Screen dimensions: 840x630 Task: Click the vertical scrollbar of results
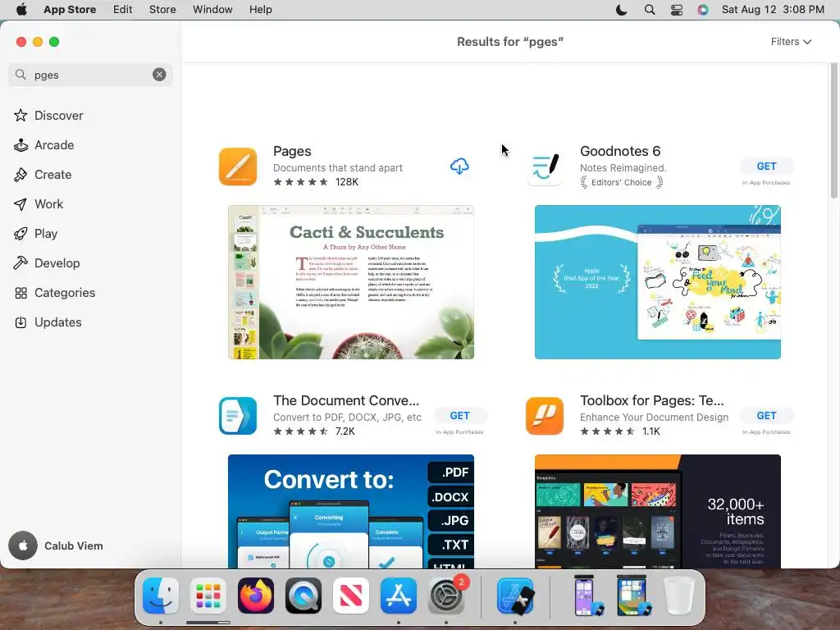coord(834,131)
